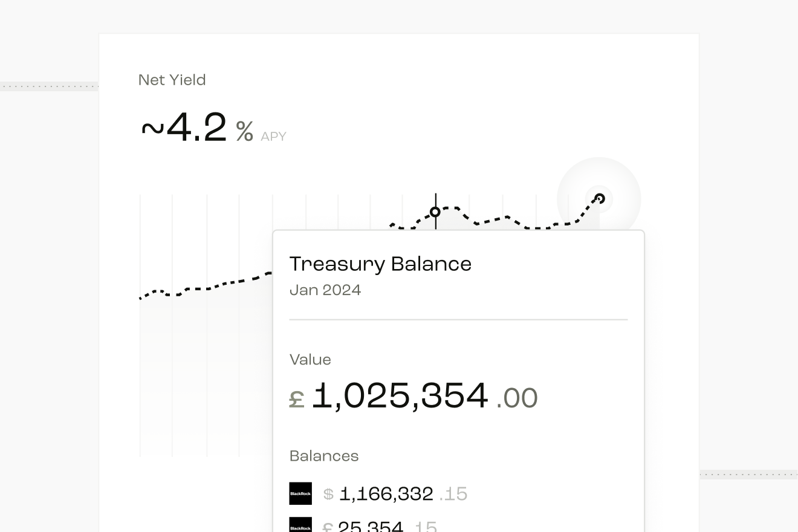
Task: Click the dotted chart line at its left start
Action: click(x=143, y=297)
